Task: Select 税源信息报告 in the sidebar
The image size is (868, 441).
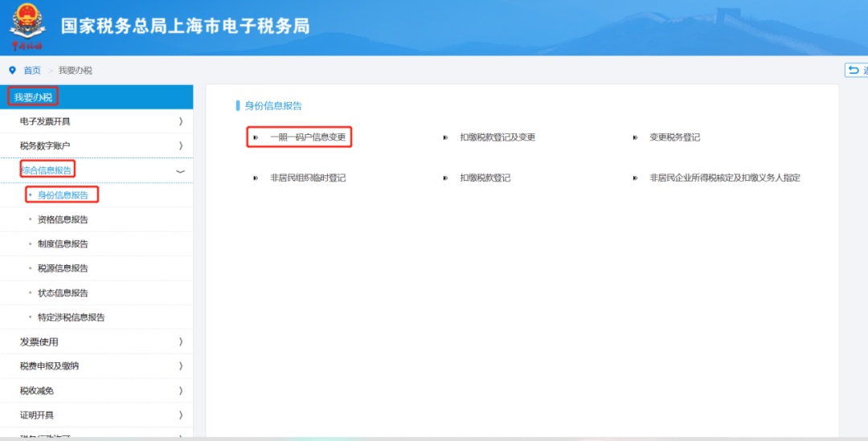Action: point(63,268)
